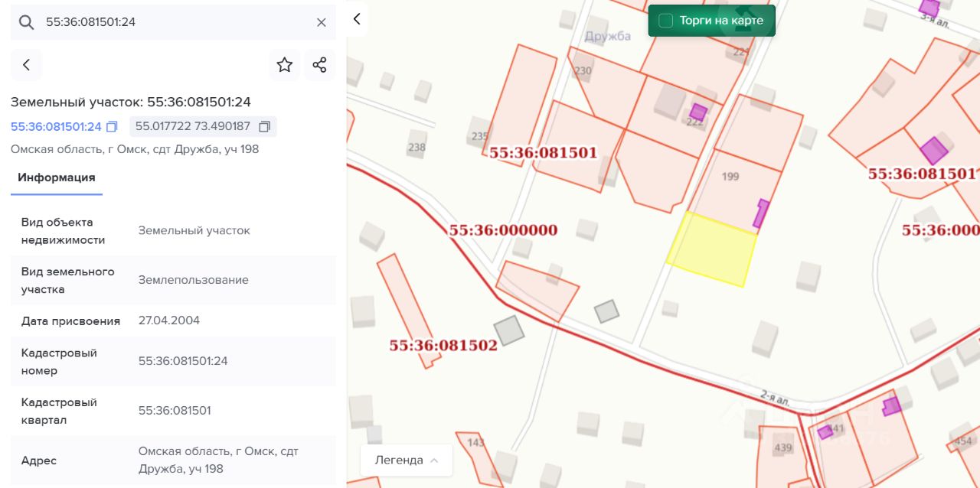This screenshot has height=488, width=980.
Task: Click the Легенда chevron arrow
Action: pos(435,460)
